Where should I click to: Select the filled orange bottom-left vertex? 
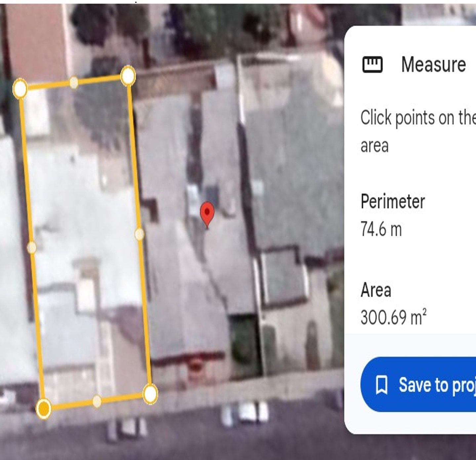[44, 409]
